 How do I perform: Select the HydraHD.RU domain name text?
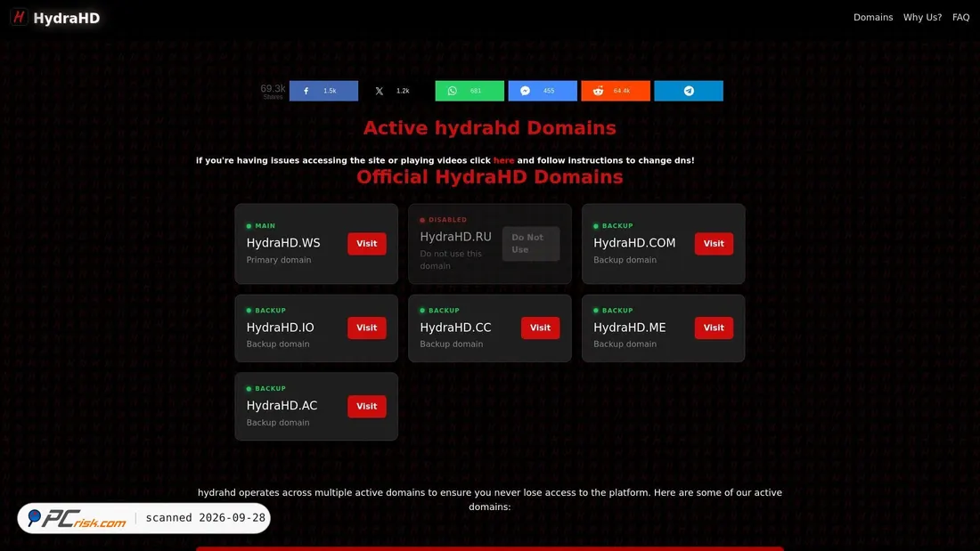pos(455,237)
